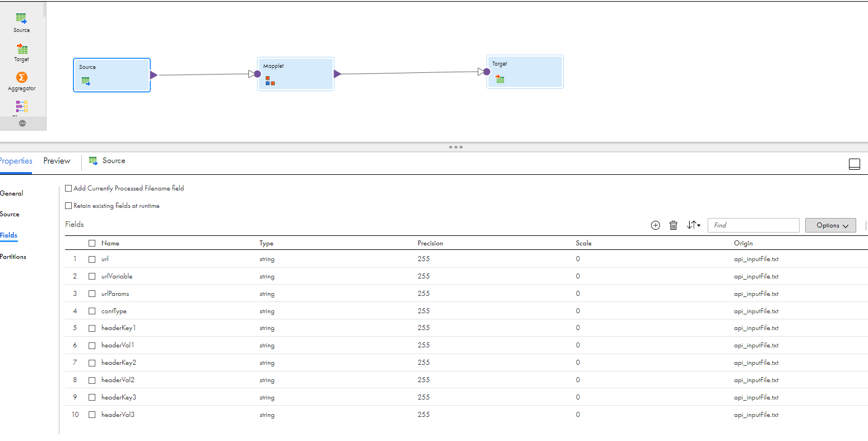Click the Name column header

coord(110,243)
